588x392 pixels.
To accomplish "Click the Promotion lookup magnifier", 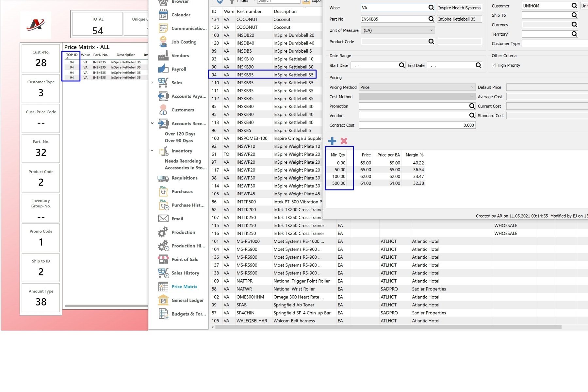I will pyautogui.click(x=472, y=106).
